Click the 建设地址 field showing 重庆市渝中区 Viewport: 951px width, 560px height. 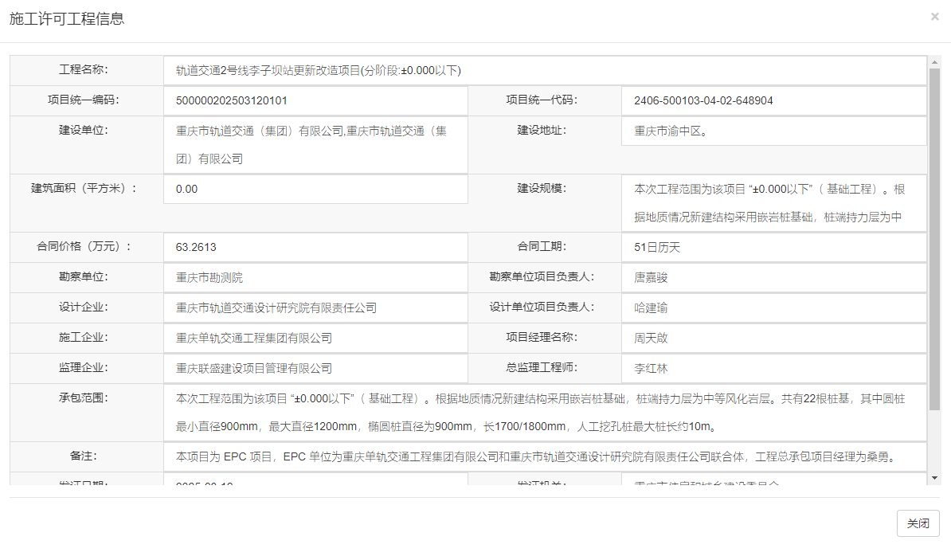(x=671, y=131)
